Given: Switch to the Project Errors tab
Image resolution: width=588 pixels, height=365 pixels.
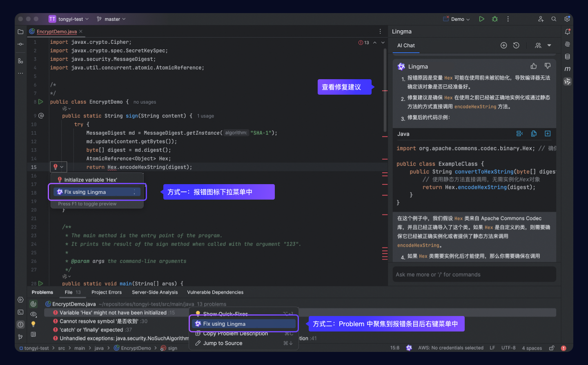Looking at the screenshot, I should [107, 292].
